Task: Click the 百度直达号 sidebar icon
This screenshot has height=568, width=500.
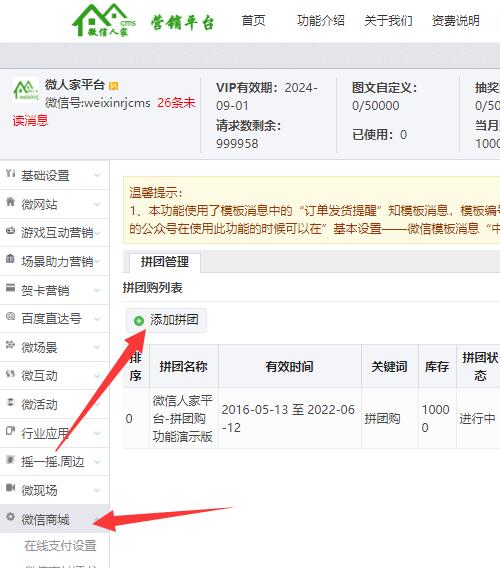Action: (x=10, y=317)
